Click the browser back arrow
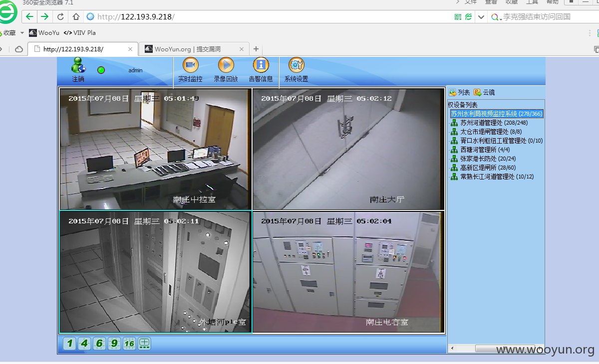Image resolution: width=599 pixels, height=364 pixels. point(29,16)
